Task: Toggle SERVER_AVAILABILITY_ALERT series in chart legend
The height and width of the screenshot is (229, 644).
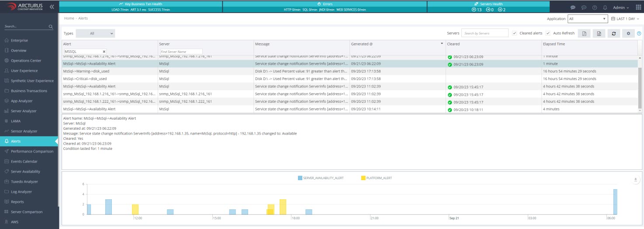Action: click(320, 178)
